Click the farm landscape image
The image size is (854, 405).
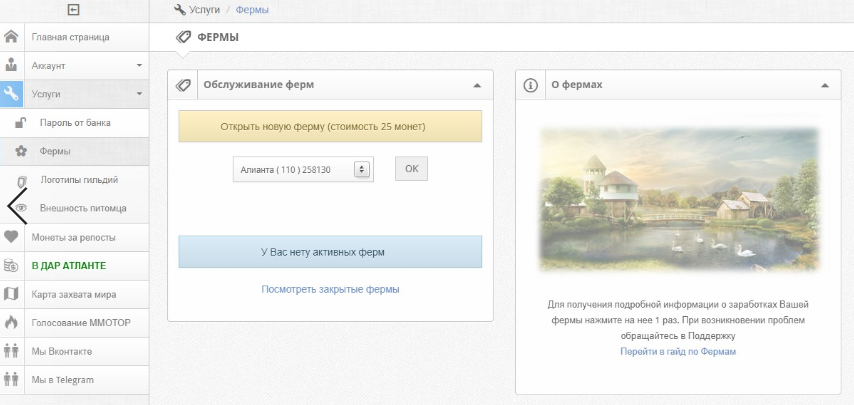tap(678, 199)
